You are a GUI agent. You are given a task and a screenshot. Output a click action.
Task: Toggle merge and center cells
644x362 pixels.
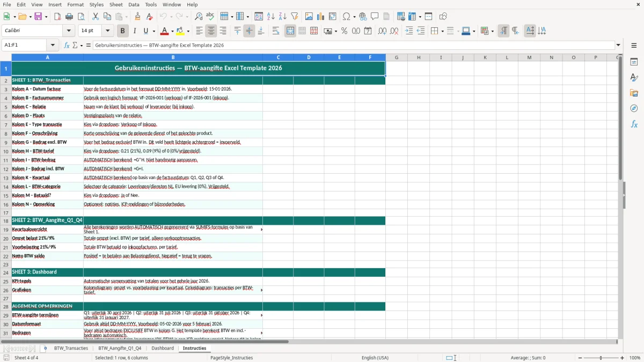[290, 31]
